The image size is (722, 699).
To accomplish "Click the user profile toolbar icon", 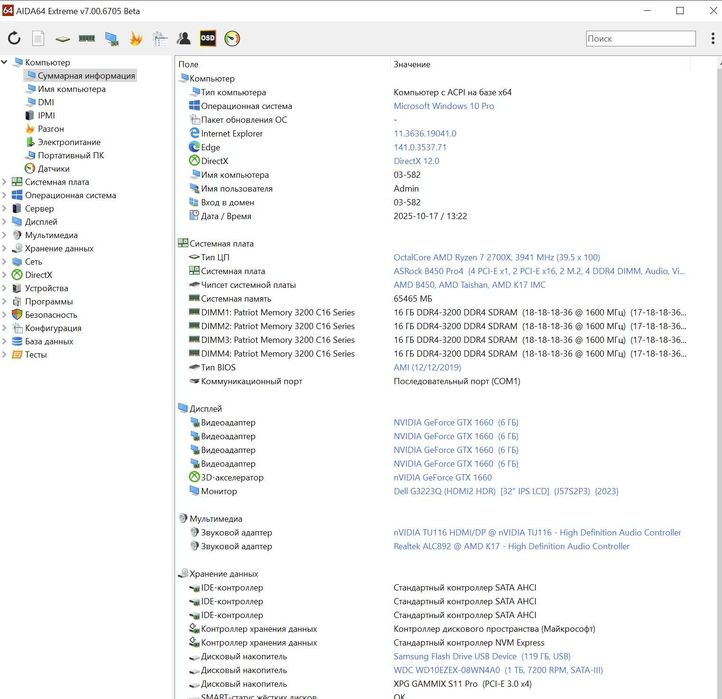I will point(184,38).
